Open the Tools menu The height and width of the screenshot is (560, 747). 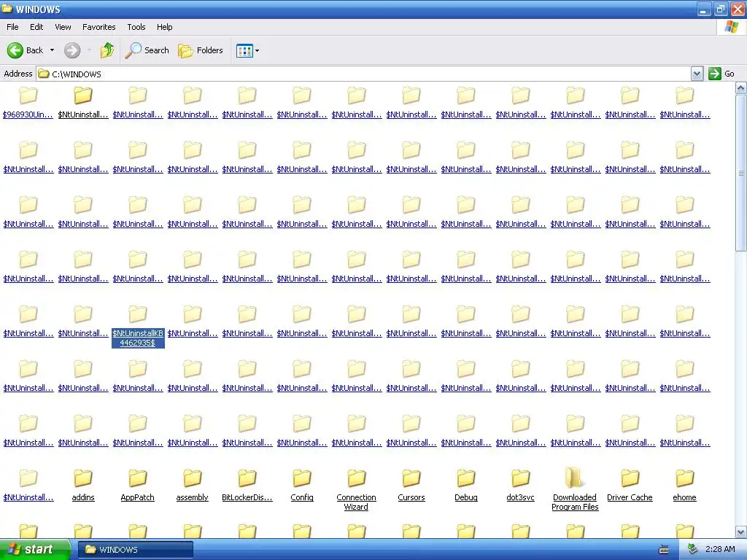coord(136,27)
